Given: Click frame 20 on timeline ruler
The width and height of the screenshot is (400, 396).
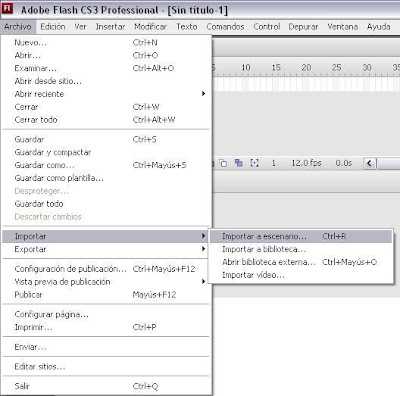Looking at the screenshot, I should point(306,67).
